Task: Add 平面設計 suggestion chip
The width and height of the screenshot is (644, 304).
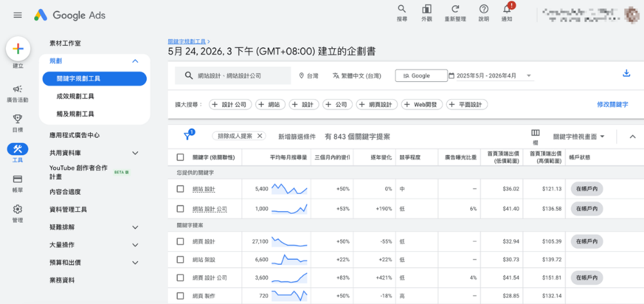Action: coord(467,105)
